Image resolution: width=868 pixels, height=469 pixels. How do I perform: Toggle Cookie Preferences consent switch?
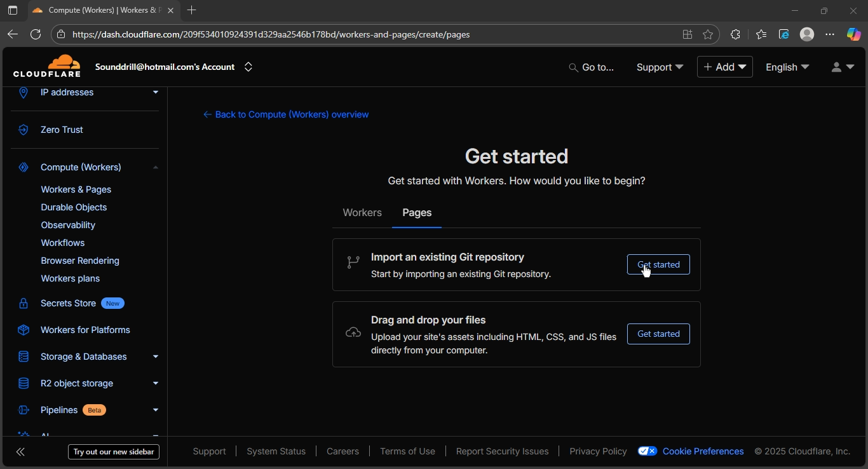(647, 451)
